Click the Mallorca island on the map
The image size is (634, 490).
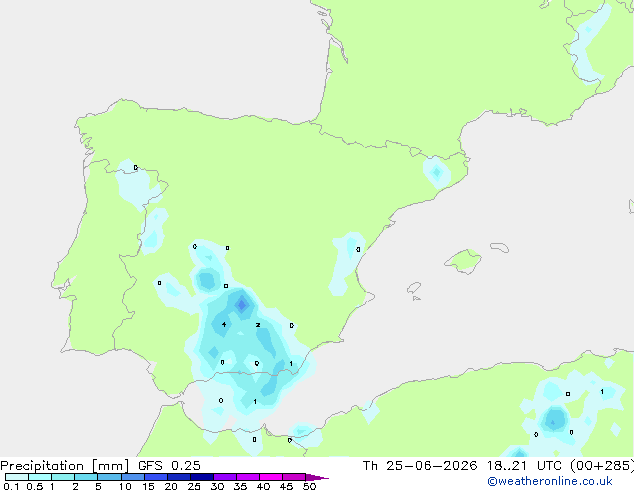pos(463,261)
